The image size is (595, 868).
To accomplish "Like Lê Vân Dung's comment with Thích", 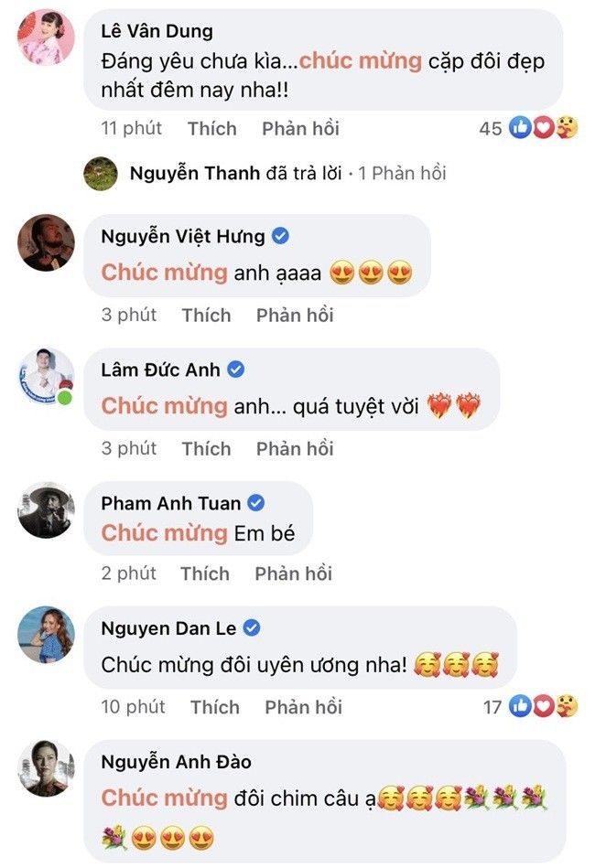I will (x=211, y=129).
